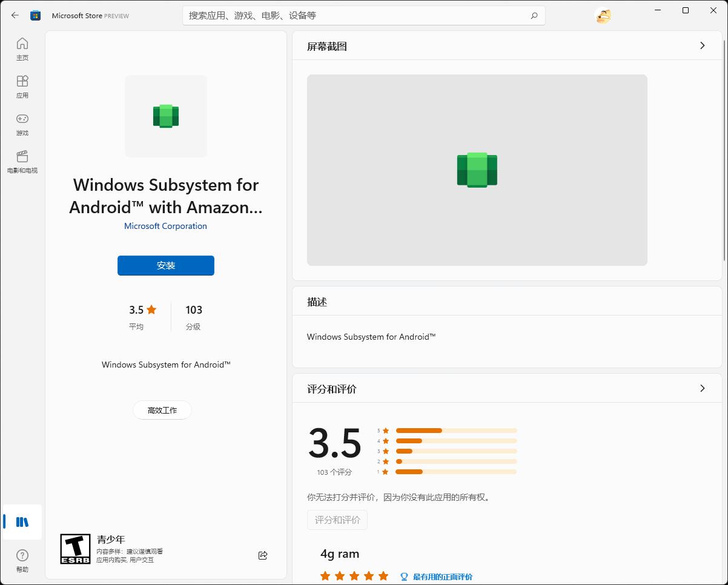Click the 103 个评分 count text
Image resolution: width=728 pixels, height=585 pixels.
click(334, 472)
